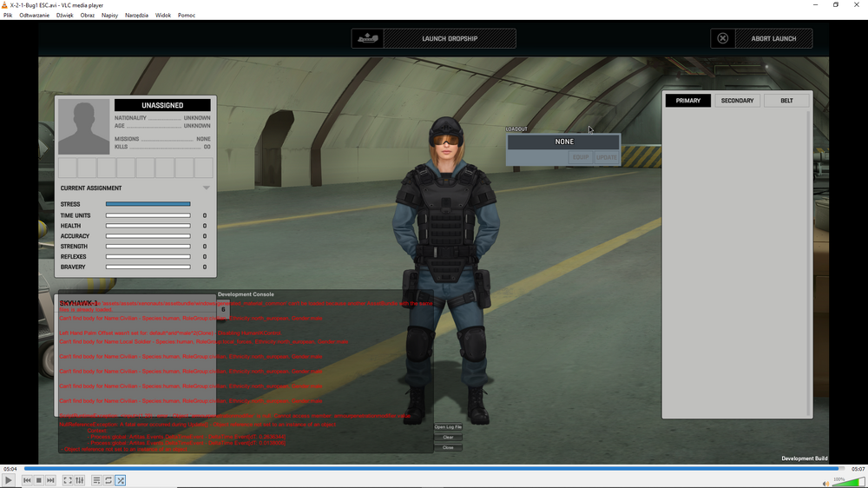Viewport: 868px width, 488px height.
Task: Click the Stress bar
Action: pos(148,204)
